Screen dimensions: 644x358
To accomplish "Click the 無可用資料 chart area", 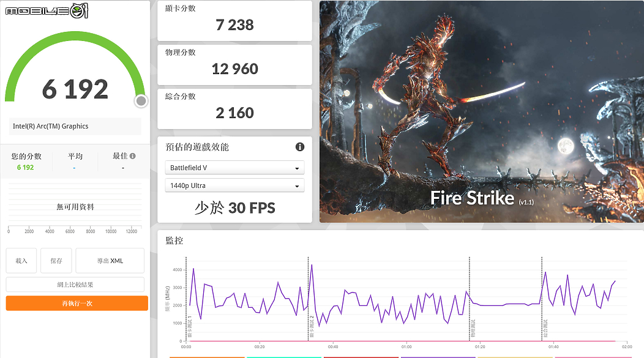I will tap(75, 207).
